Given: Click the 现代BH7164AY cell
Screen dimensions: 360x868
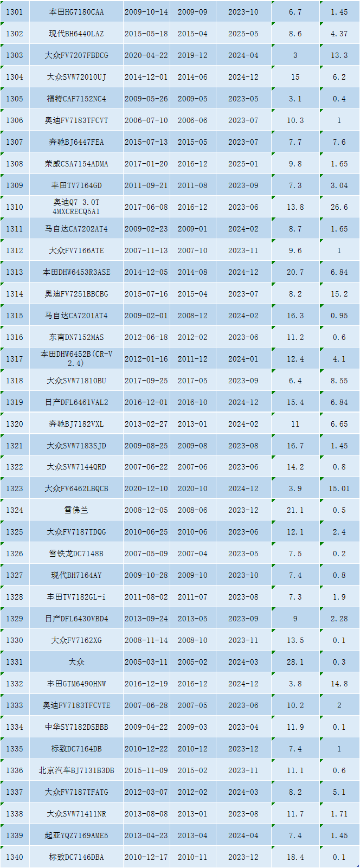Looking at the screenshot, I should point(76,575).
